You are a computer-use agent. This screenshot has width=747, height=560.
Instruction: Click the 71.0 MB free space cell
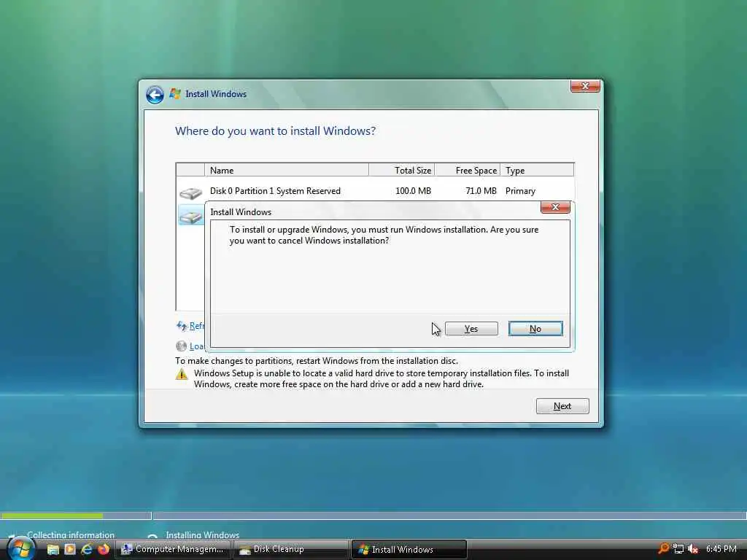481,191
